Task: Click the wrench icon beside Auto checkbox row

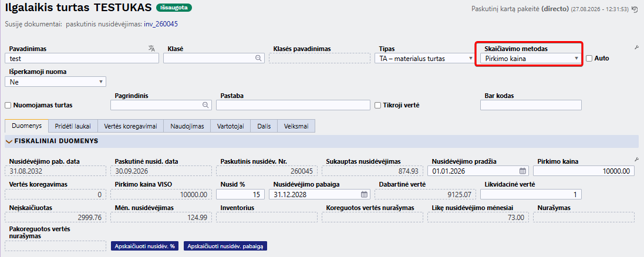Action: pyautogui.click(x=636, y=48)
